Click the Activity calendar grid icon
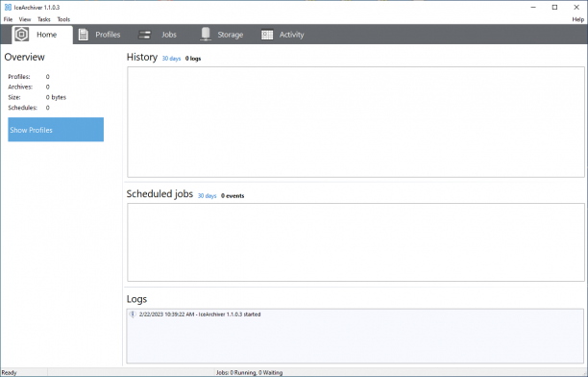 267,35
